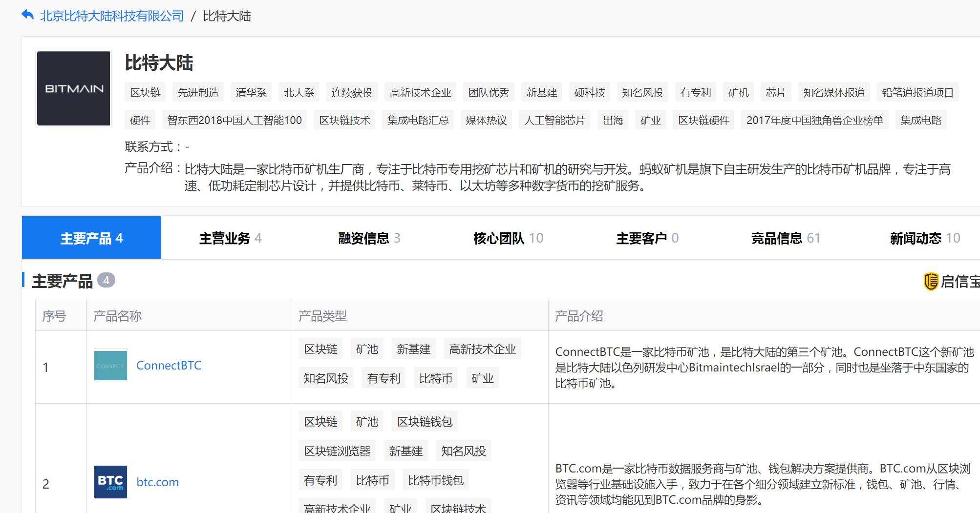Click the 铅笔道报道项目 tag
The image size is (980, 513).
[918, 92]
